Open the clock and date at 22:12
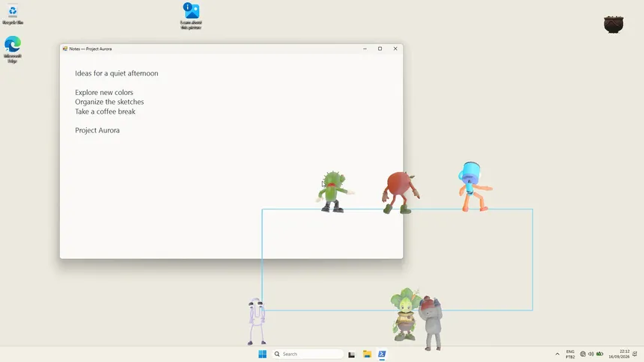The image size is (644, 362). [x=619, y=354]
